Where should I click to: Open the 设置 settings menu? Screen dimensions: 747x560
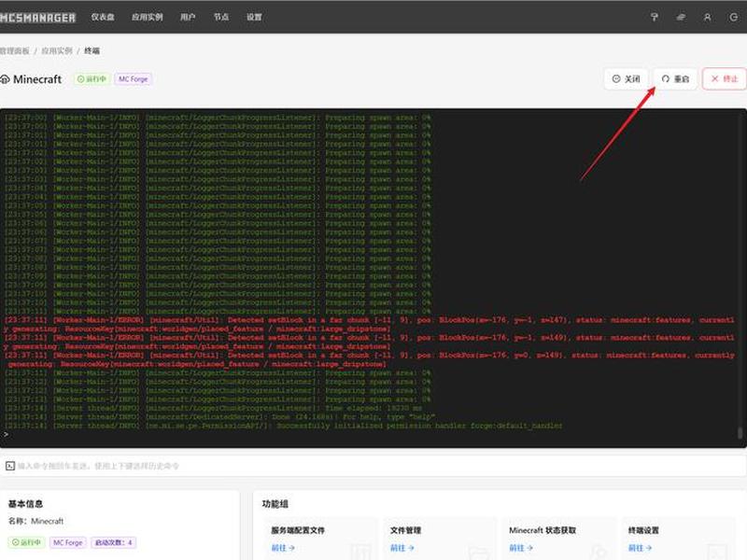[254, 17]
